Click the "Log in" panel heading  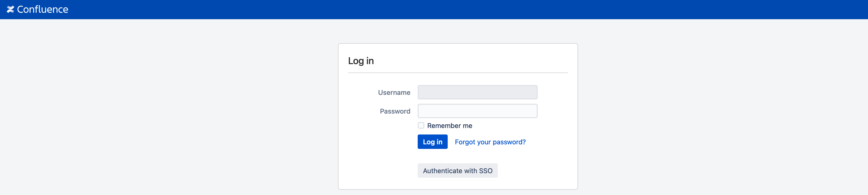[x=361, y=61]
